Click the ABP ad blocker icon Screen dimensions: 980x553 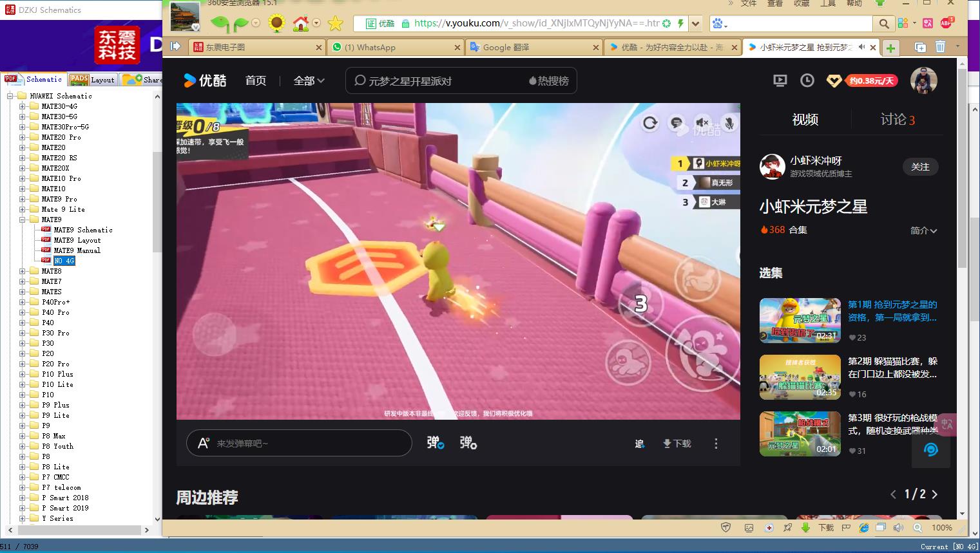tap(946, 23)
